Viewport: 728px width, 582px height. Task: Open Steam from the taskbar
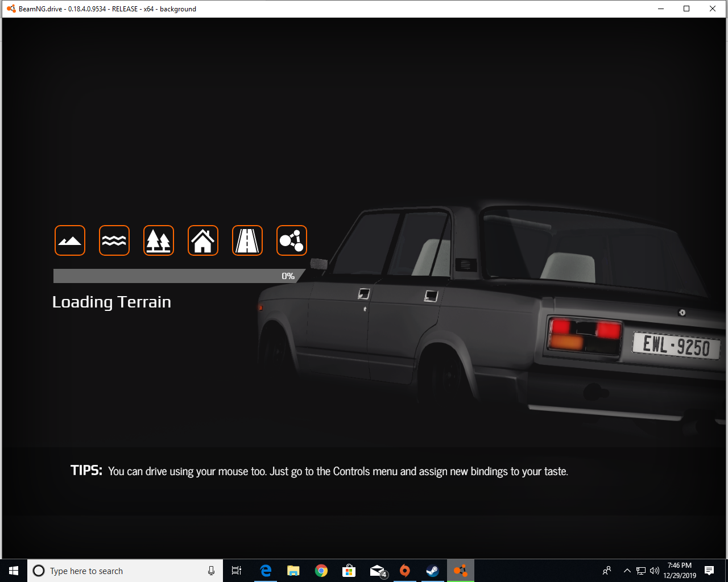433,571
